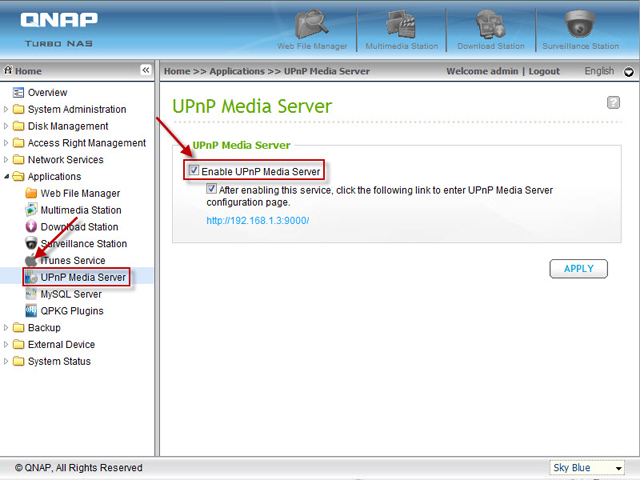Viewport: 640px width, 480px height.
Task: Click the QPKG Plugins tree icon
Action: [31, 311]
